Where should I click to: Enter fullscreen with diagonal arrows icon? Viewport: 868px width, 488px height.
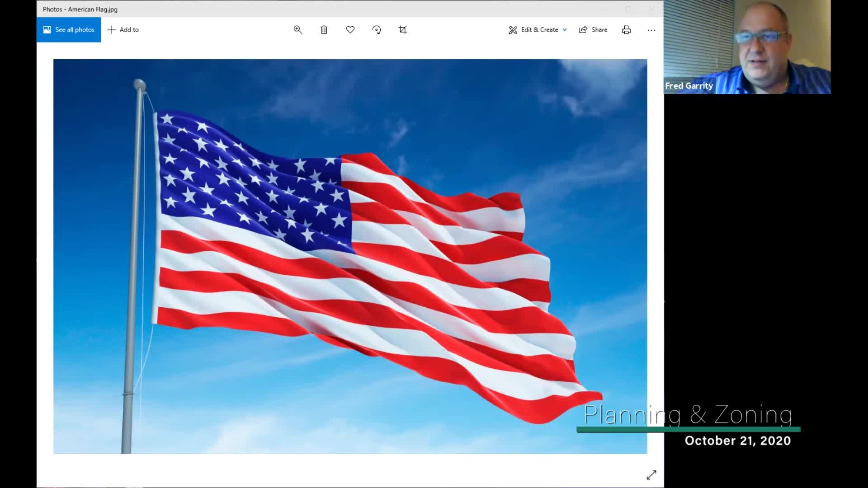tap(651, 475)
